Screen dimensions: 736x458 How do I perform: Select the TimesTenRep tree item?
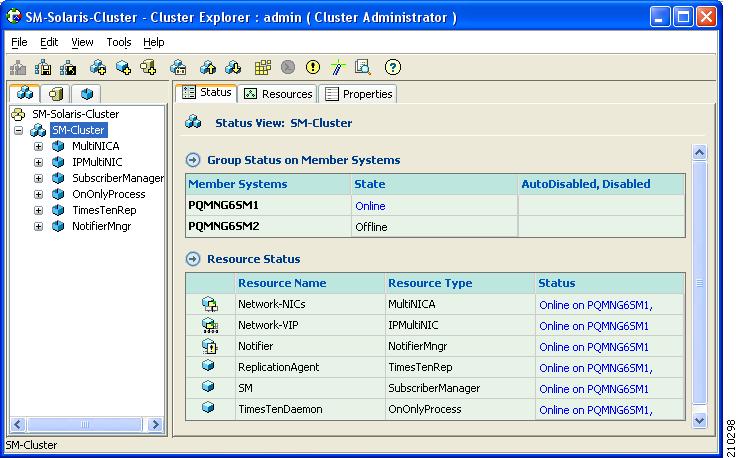[x=104, y=210]
